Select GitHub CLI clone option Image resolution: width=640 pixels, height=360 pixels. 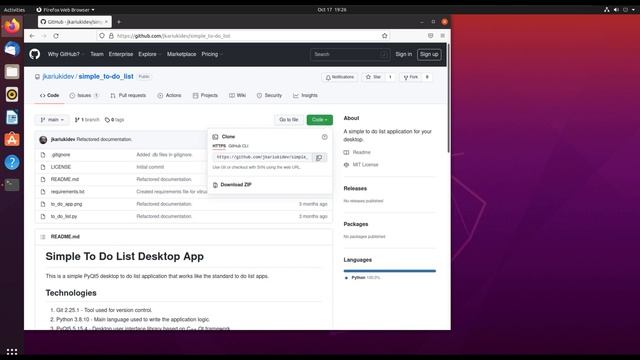click(238, 146)
